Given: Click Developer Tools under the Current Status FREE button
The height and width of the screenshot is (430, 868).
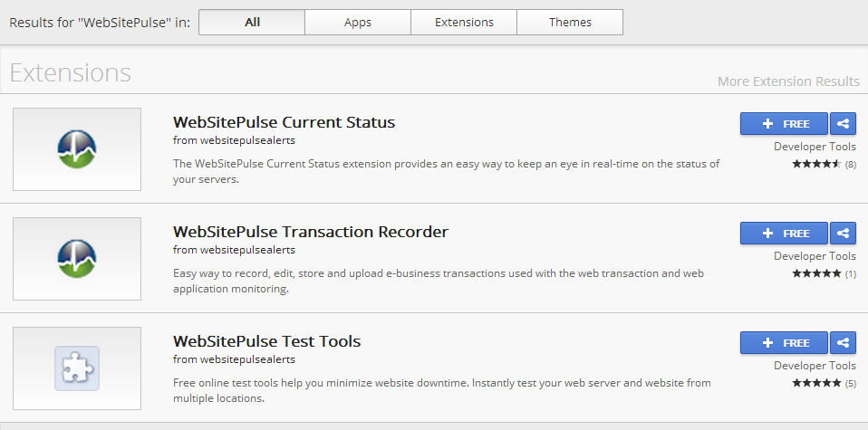Looking at the screenshot, I should click(815, 147).
